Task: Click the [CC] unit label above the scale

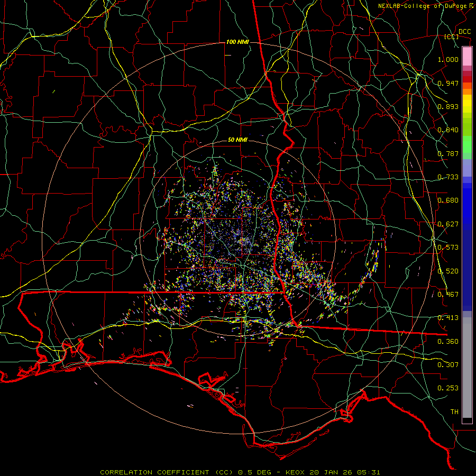Action: coord(452,36)
